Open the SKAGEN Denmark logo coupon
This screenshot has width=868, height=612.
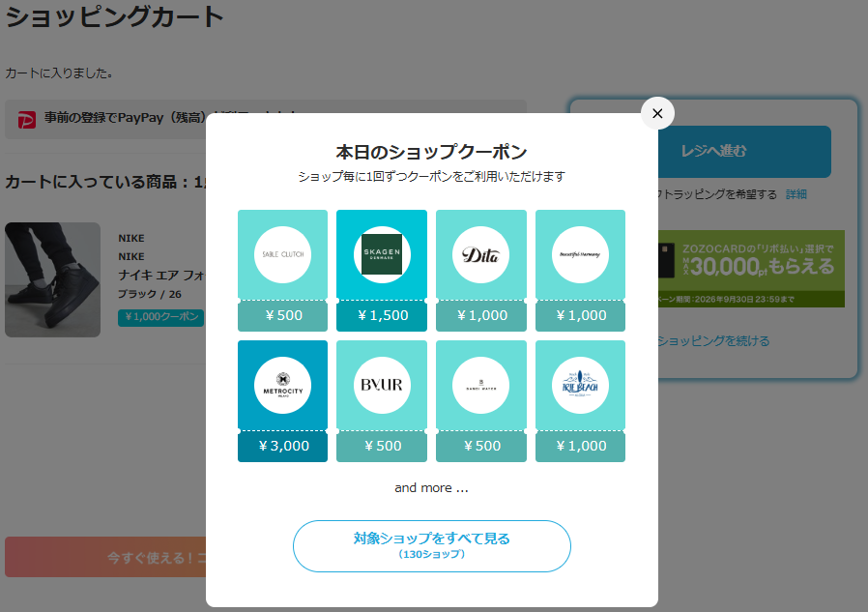click(382, 255)
